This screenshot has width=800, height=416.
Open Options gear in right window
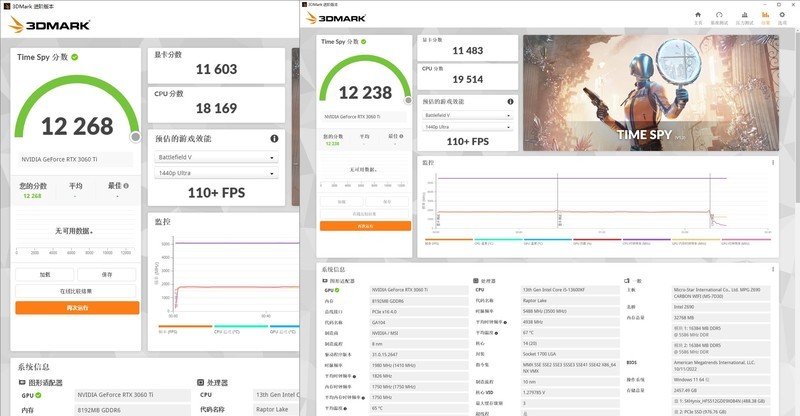(782, 18)
